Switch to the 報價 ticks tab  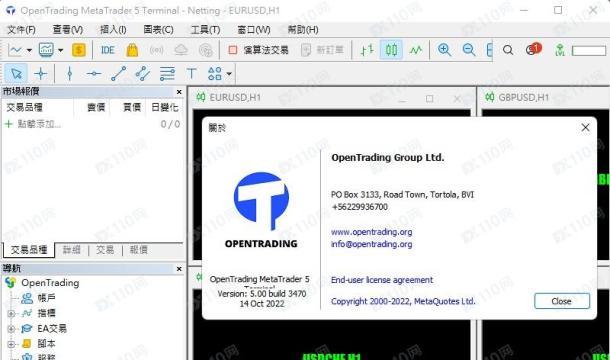click(x=138, y=250)
